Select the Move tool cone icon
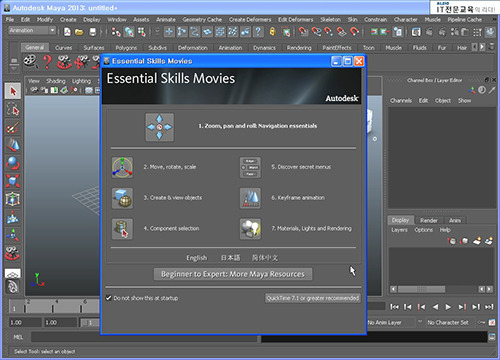Screen dimensions: 500x360 tap(13, 145)
